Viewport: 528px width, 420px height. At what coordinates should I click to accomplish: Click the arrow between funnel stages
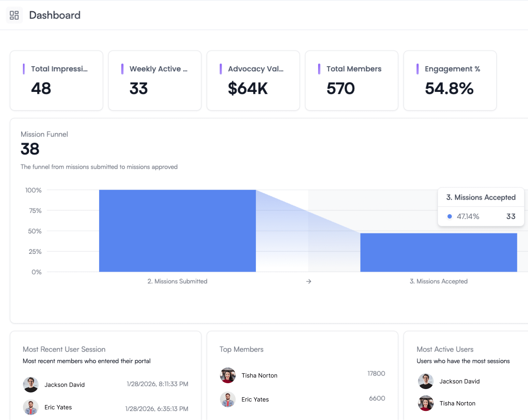309,281
